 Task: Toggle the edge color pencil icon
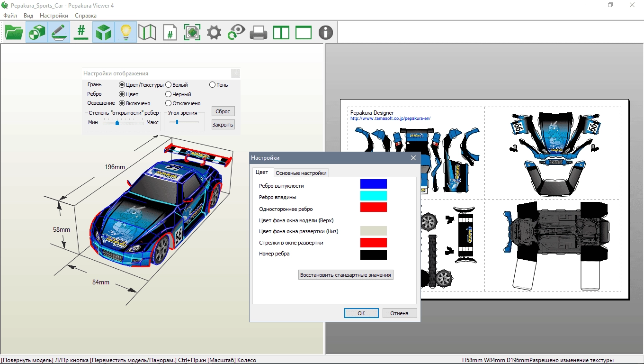(x=59, y=32)
